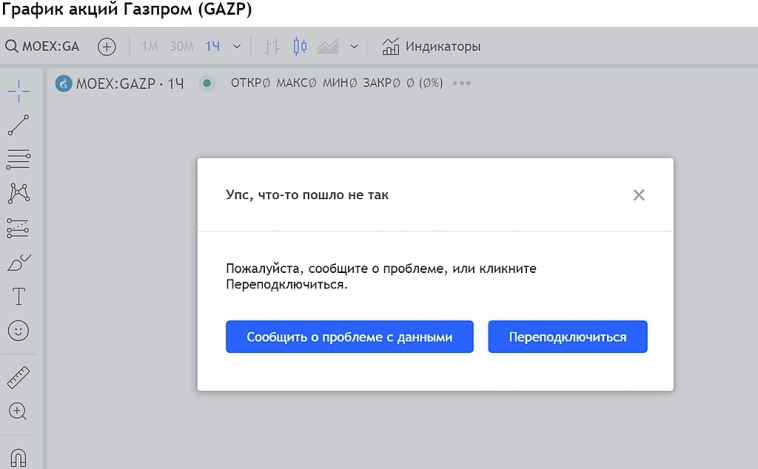758x469 pixels.
Task: Activate the zoom in tool
Action: pyautogui.click(x=19, y=411)
